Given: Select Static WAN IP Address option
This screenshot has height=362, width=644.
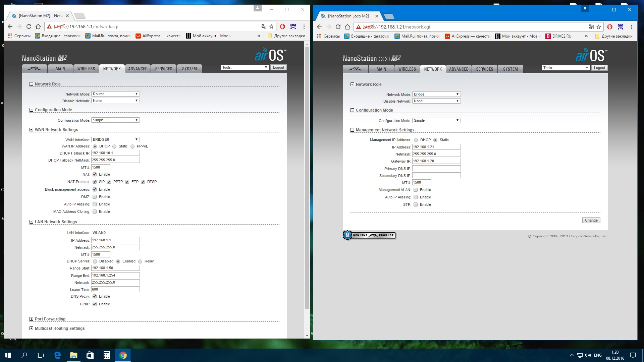Looking at the screenshot, I should click(114, 146).
